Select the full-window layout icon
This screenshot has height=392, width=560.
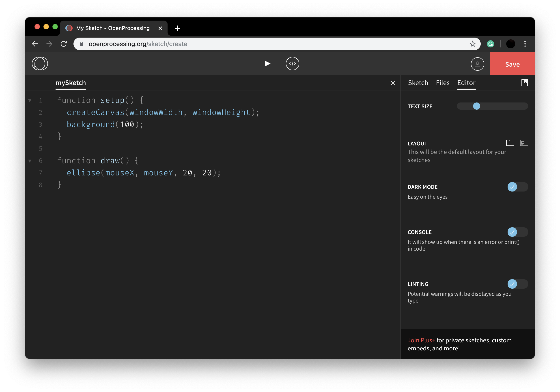point(510,143)
